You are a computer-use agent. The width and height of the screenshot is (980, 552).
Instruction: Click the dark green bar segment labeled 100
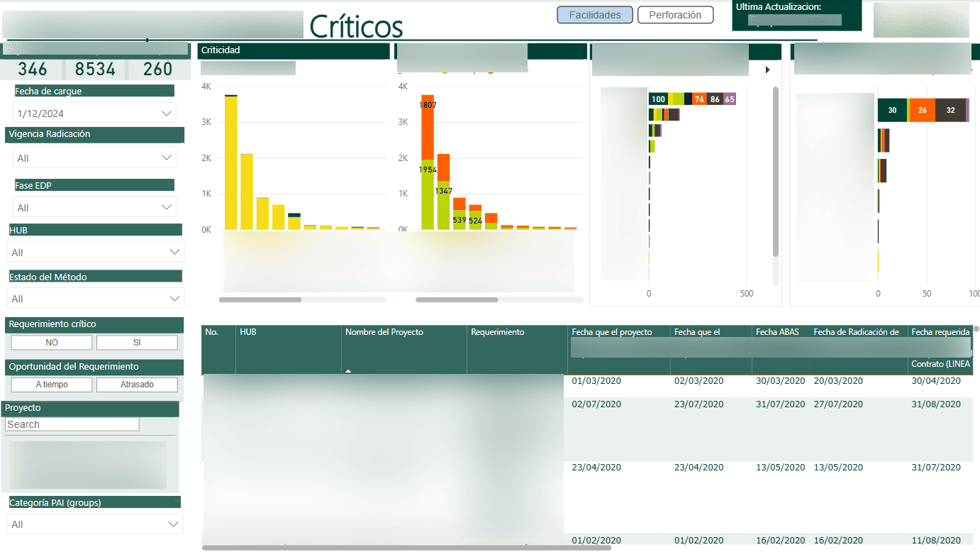tap(658, 99)
